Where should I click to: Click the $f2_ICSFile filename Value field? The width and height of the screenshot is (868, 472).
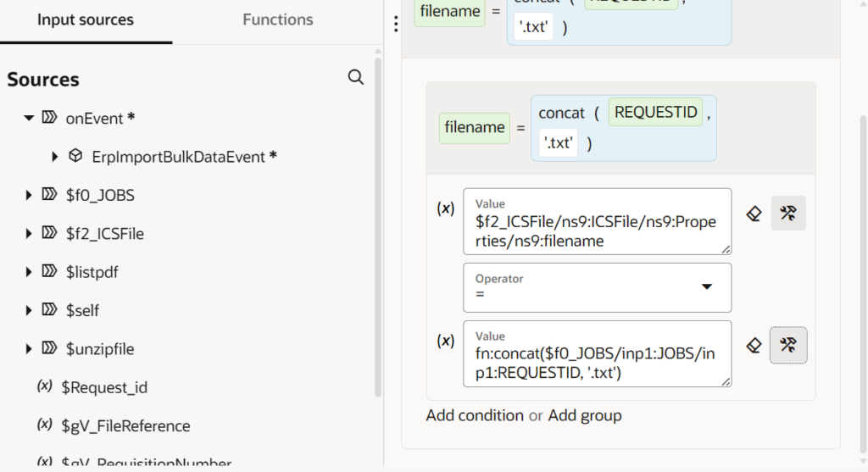click(x=597, y=223)
